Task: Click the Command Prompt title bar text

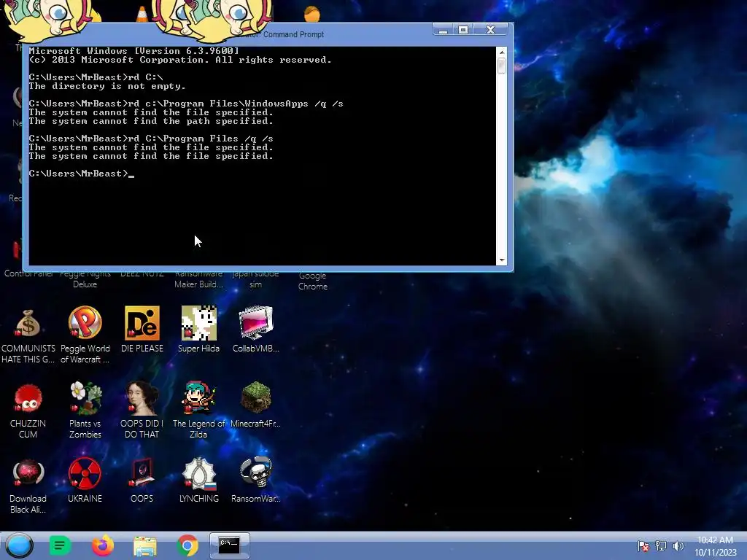Action: pos(293,34)
